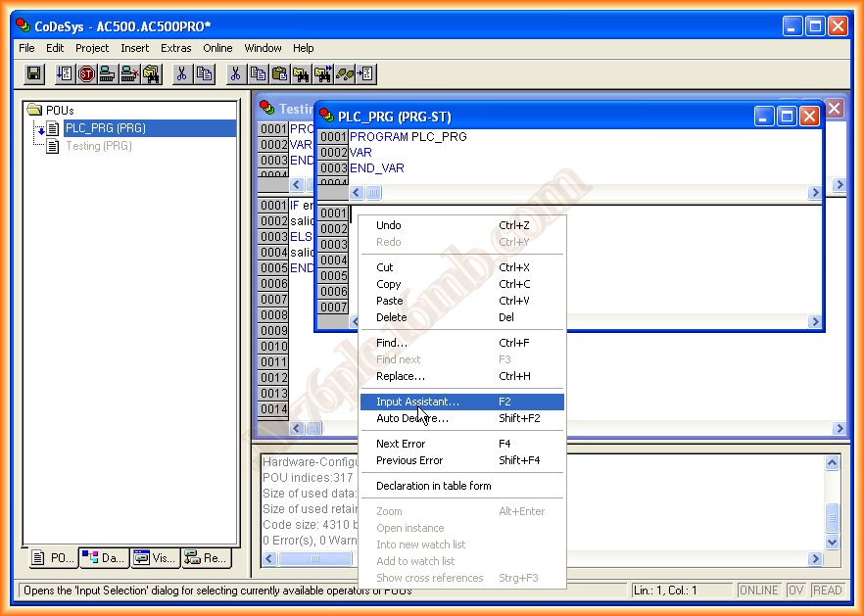864x616 pixels.
Task: Select Testing (PRG) in POUs tree
Action: (x=98, y=146)
